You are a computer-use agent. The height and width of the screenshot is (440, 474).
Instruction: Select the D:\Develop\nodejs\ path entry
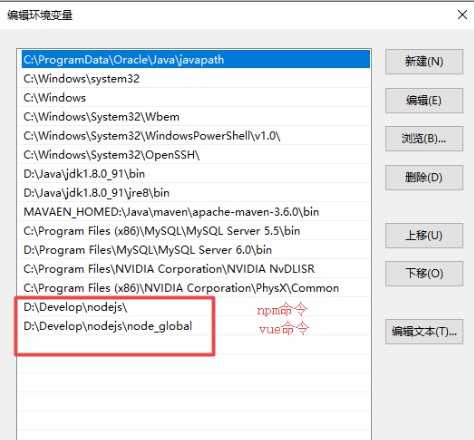[196, 307]
